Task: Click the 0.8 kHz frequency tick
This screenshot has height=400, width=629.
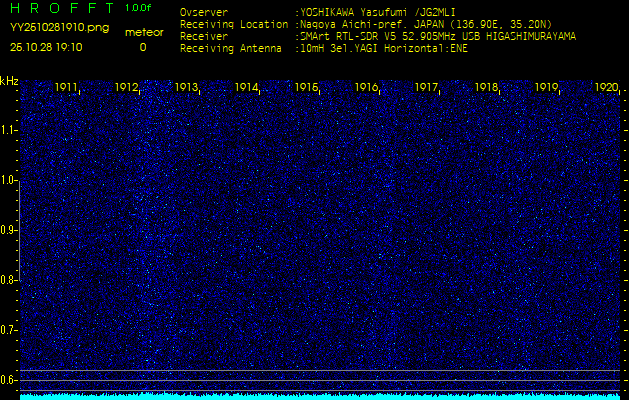Action: (x=9, y=280)
